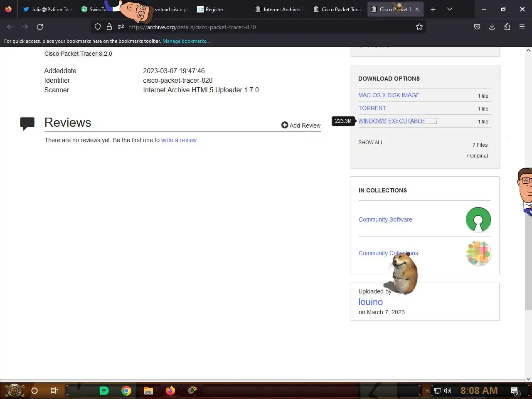
Task: Open Cortana search circle on taskbar
Action: pos(34,391)
